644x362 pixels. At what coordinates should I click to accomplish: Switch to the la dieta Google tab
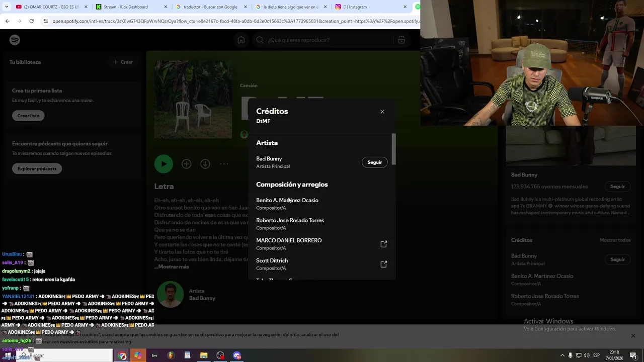pyautogui.click(x=291, y=7)
